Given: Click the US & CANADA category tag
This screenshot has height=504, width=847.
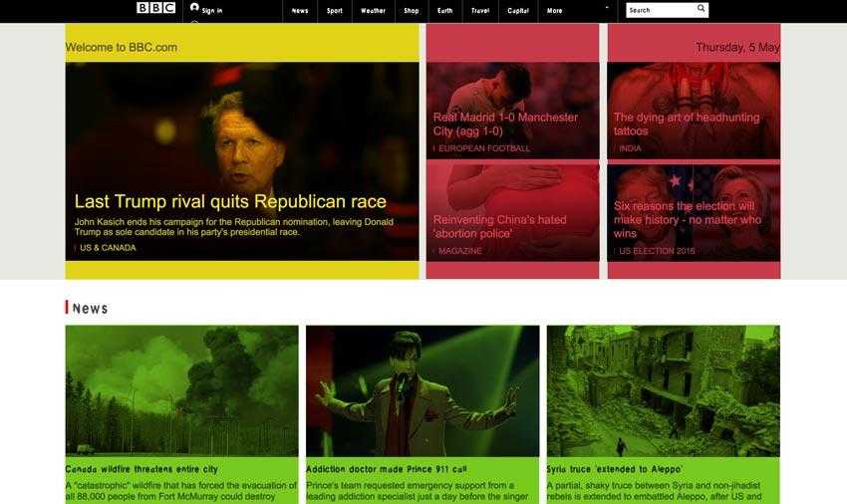Looking at the screenshot, I should click(108, 248).
